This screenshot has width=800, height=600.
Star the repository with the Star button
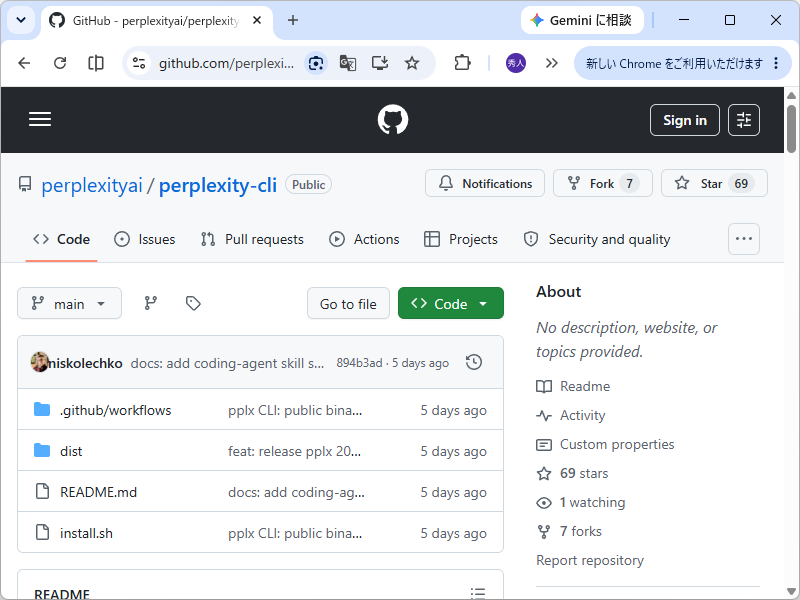(x=714, y=183)
